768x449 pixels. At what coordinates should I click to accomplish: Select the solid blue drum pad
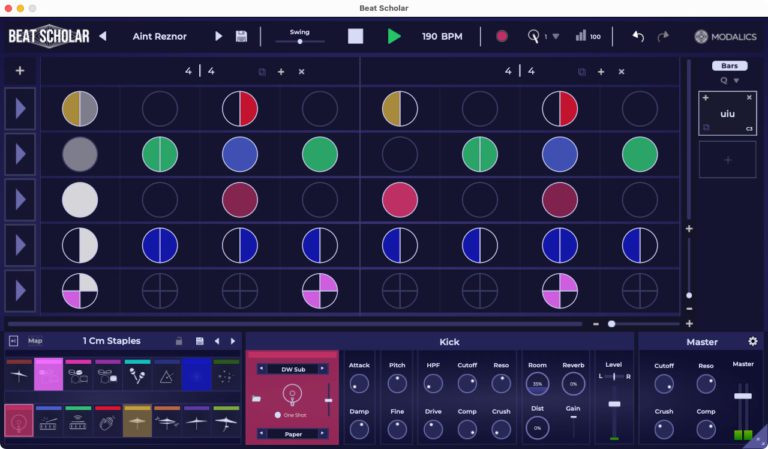click(196, 374)
